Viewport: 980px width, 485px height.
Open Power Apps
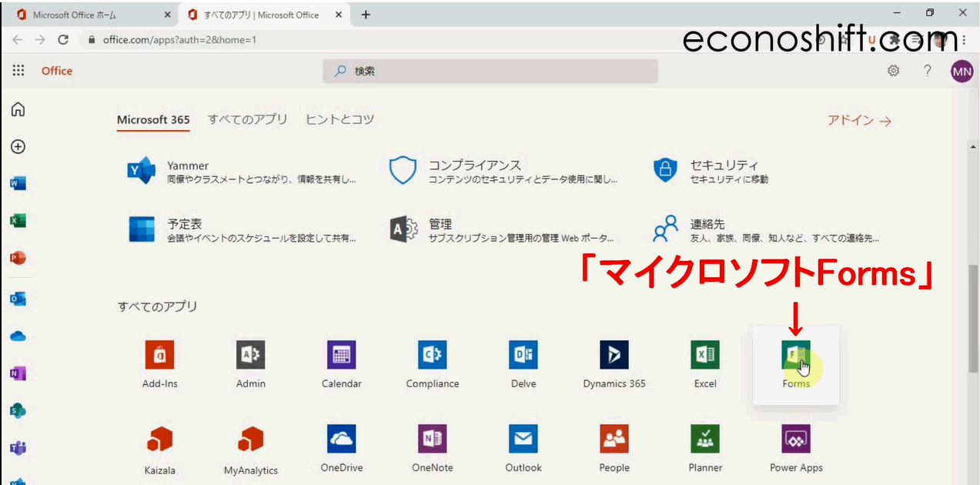[795, 439]
